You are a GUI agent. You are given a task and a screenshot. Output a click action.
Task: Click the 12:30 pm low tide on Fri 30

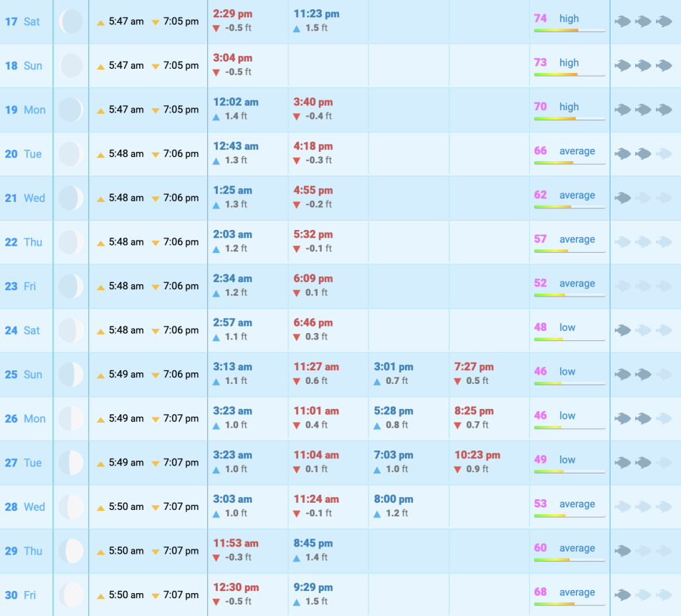click(236, 587)
